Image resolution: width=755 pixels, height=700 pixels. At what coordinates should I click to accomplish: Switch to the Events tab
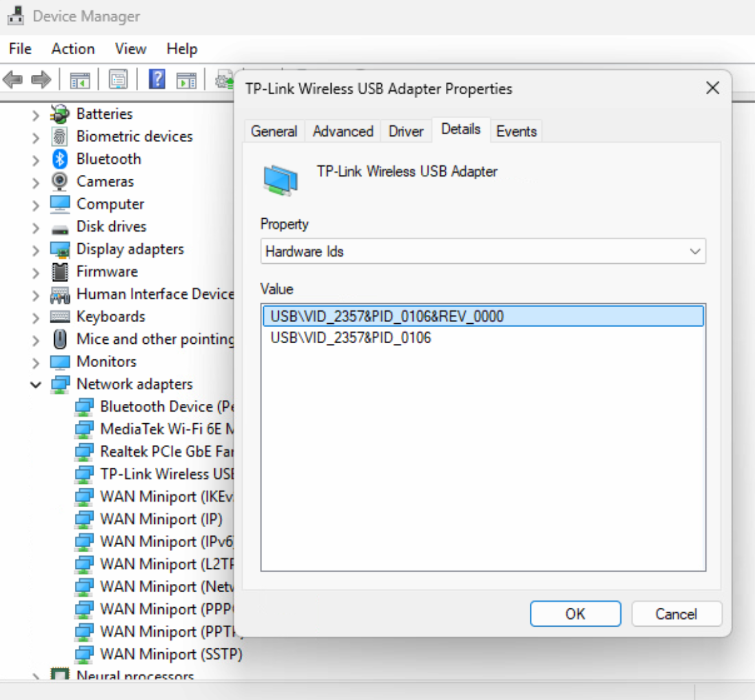(516, 132)
